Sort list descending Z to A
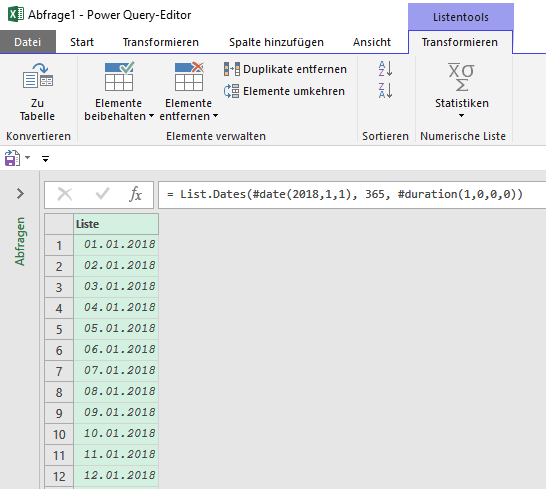Screen dimensions: 546x489 tap(385, 90)
